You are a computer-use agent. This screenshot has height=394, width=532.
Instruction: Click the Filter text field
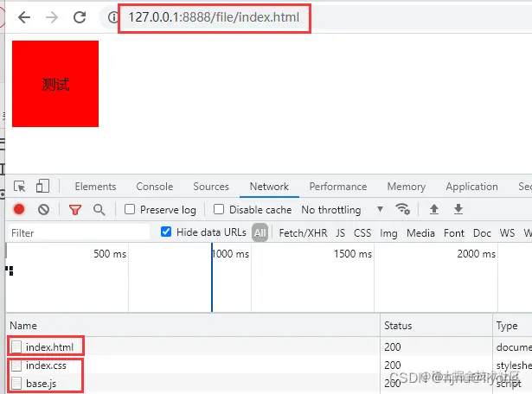[79, 232]
